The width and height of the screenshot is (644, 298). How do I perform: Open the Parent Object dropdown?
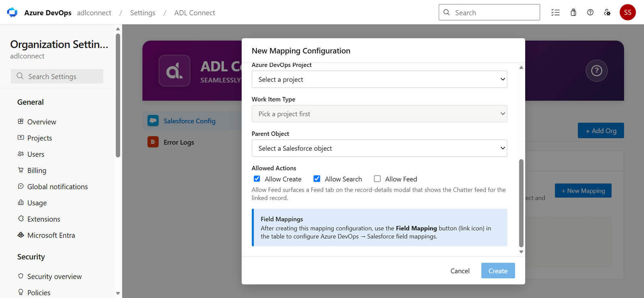coord(379,148)
